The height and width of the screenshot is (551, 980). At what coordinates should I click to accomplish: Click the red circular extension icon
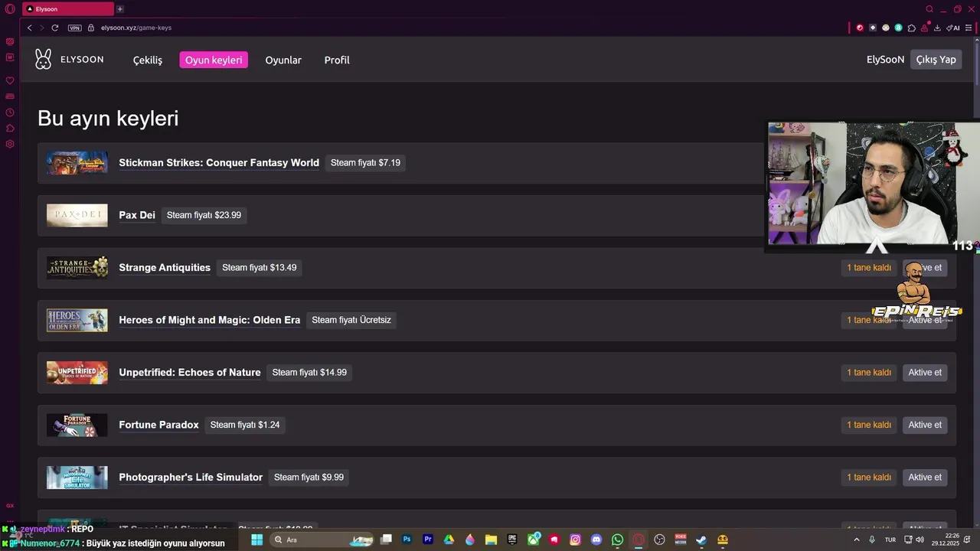click(x=860, y=28)
